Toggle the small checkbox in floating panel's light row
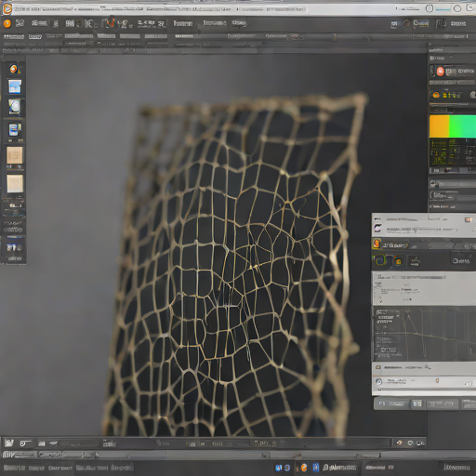The height and width of the screenshot is (476, 476). pos(377,367)
